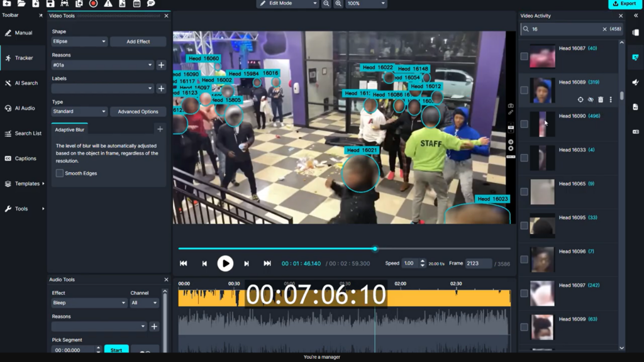Open the 100% zoom level dropdown
This screenshot has width=644, height=362.
click(x=366, y=3)
